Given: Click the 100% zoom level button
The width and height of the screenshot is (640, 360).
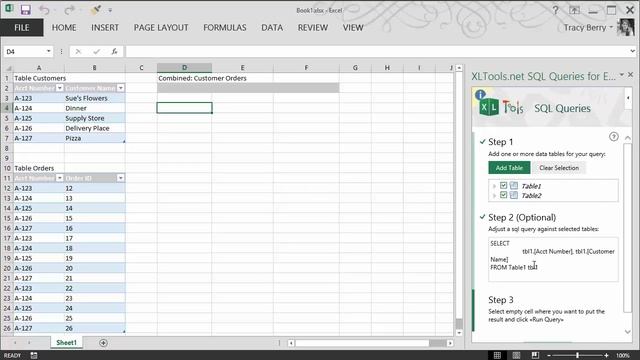Looking at the screenshot, I should pos(623,356).
